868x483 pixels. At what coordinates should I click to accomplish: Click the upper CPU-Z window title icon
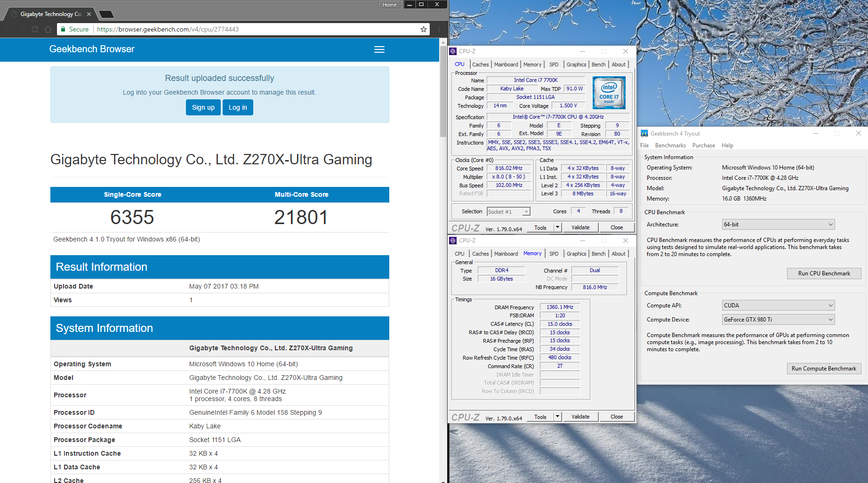[x=453, y=51]
